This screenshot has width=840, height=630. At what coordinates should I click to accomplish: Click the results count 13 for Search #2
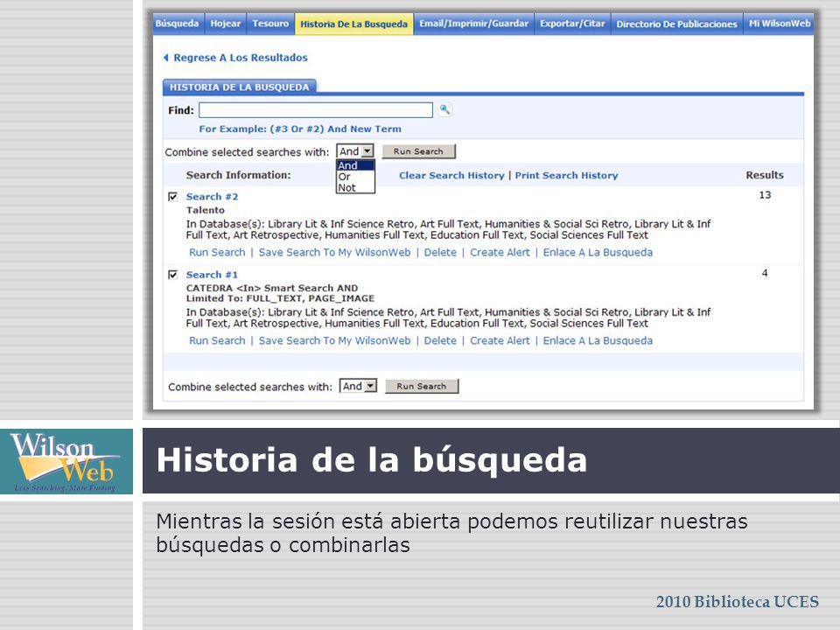pyautogui.click(x=765, y=195)
